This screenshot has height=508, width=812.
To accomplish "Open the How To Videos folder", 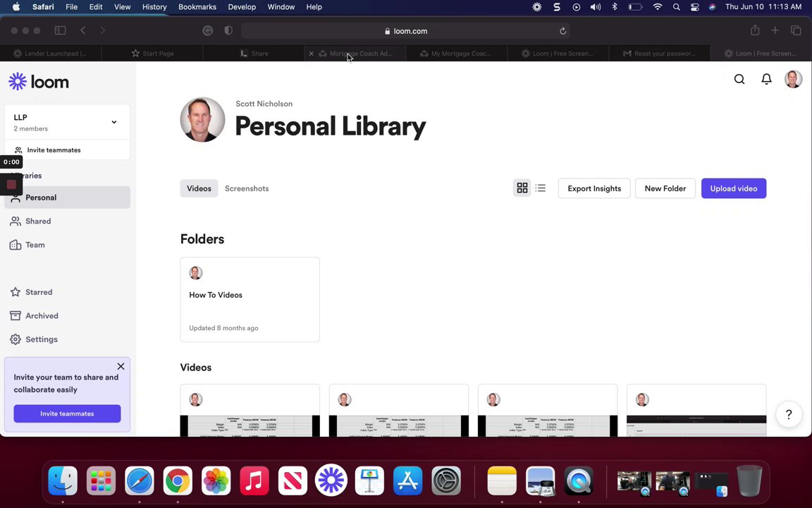I will pos(250,300).
